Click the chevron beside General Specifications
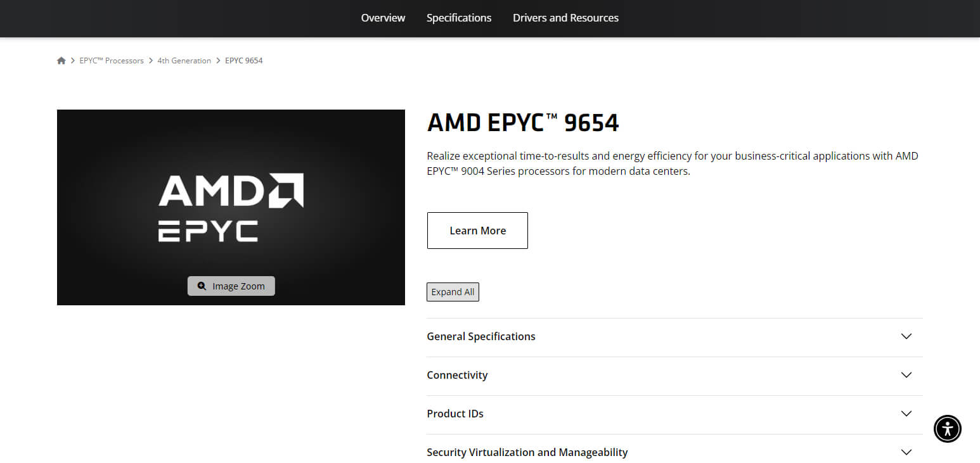 point(906,336)
